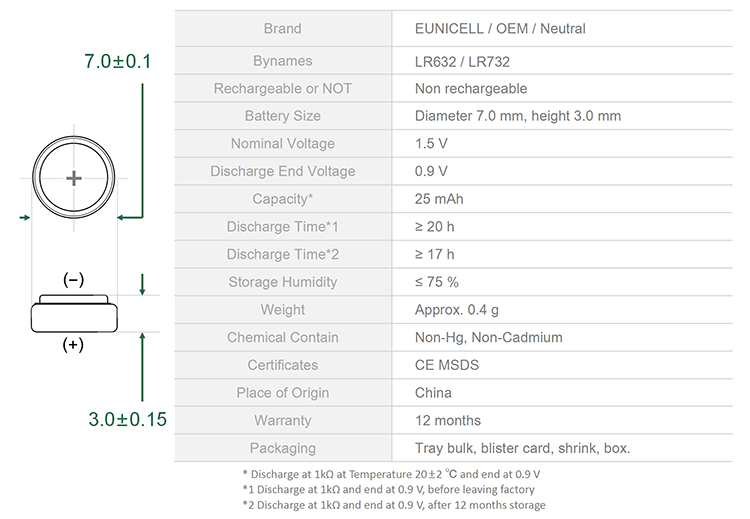Click the 3.0±0.15 height dimension label

(x=127, y=419)
